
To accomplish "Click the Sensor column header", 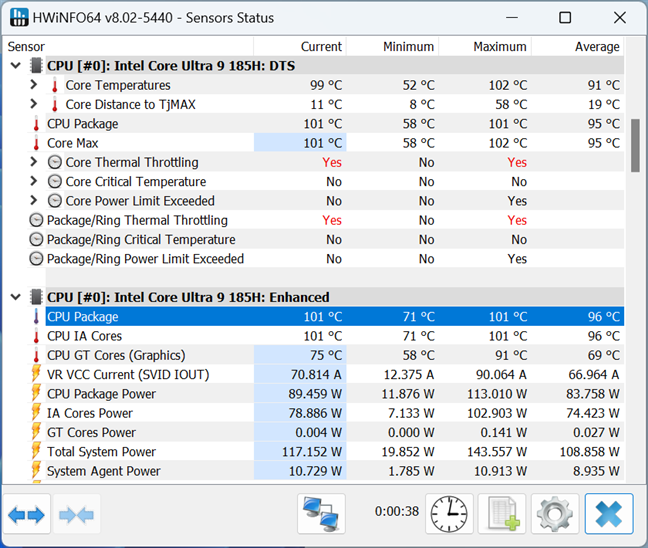I will [x=128, y=46].
